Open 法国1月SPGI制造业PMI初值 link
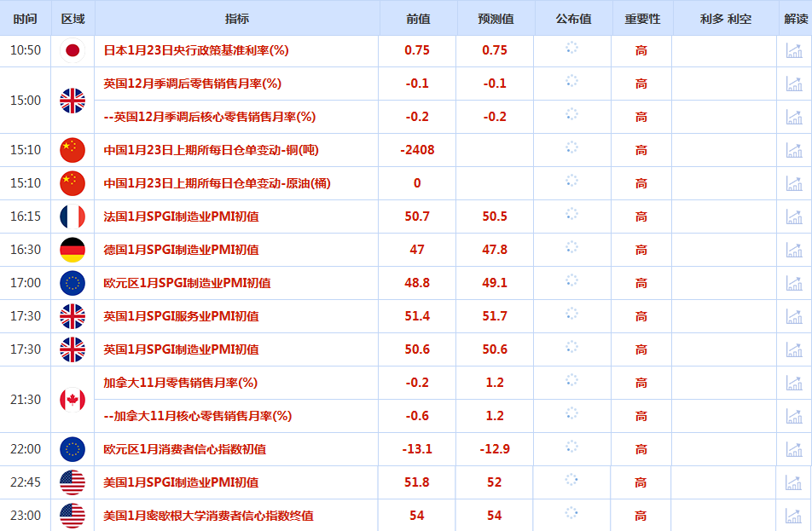Screen dimensions: 812x531 click(181, 216)
